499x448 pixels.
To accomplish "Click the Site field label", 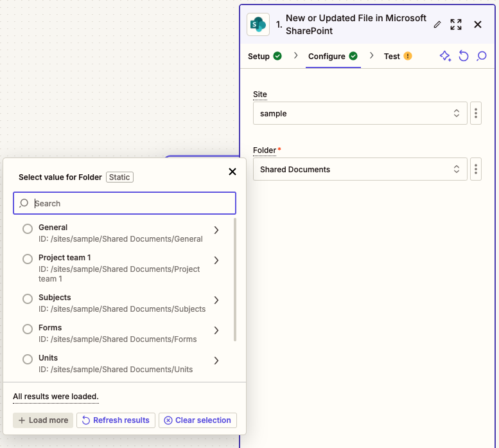I will [x=260, y=94].
